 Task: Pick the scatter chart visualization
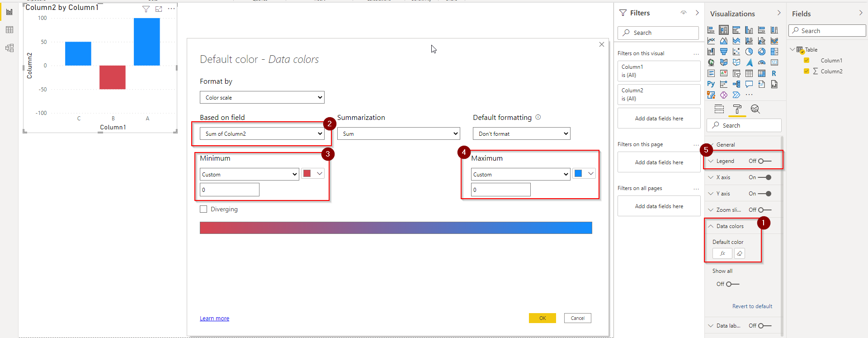pos(736,52)
